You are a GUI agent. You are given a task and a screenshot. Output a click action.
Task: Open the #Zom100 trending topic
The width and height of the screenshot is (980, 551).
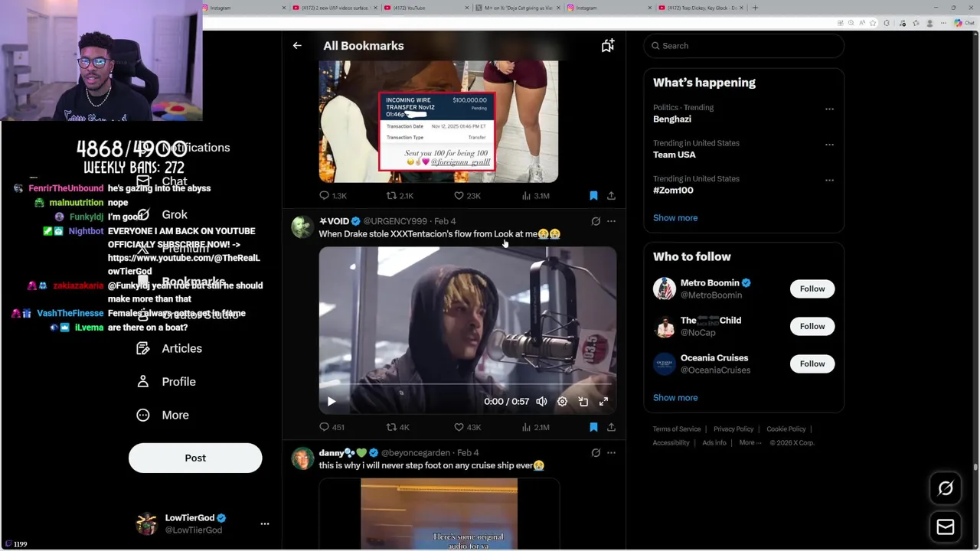(x=673, y=191)
